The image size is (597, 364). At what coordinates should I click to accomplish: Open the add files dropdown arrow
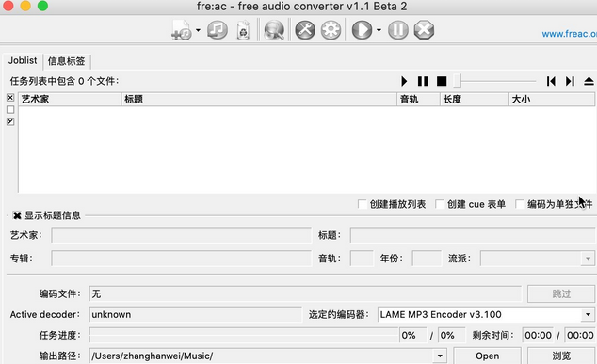(198, 30)
